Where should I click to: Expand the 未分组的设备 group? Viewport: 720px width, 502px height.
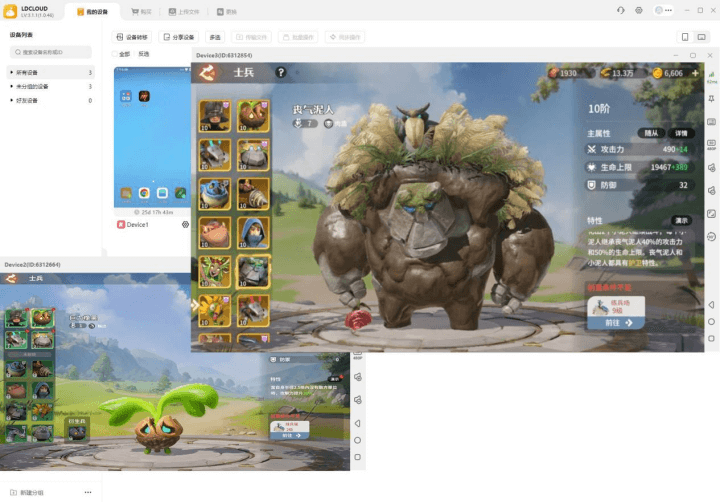pyautogui.click(x=11, y=87)
